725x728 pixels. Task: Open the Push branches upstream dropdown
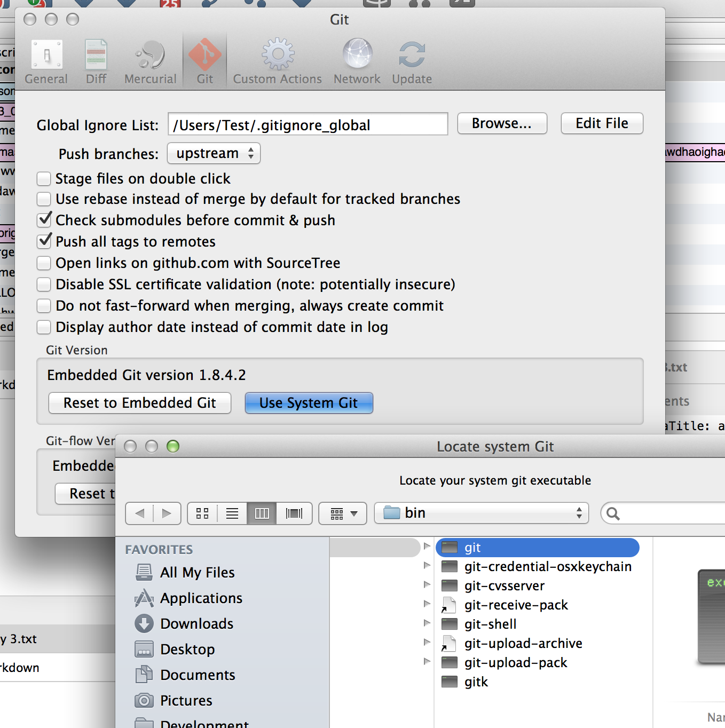click(214, 153)
